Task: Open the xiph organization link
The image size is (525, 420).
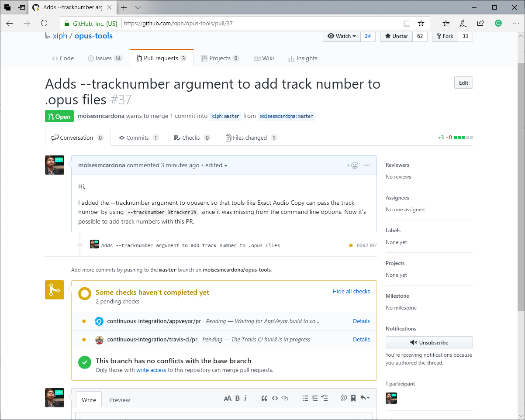Action: pyautogui.click(x=60, y=36)
